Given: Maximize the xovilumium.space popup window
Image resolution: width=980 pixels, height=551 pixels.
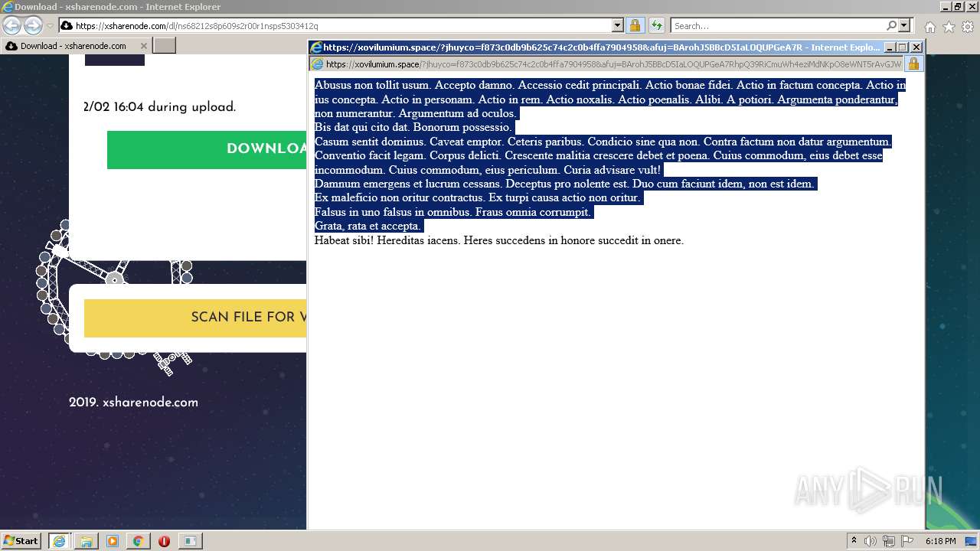Looking at the screenshot, I should pyautogui.click(x=903, y=47).
